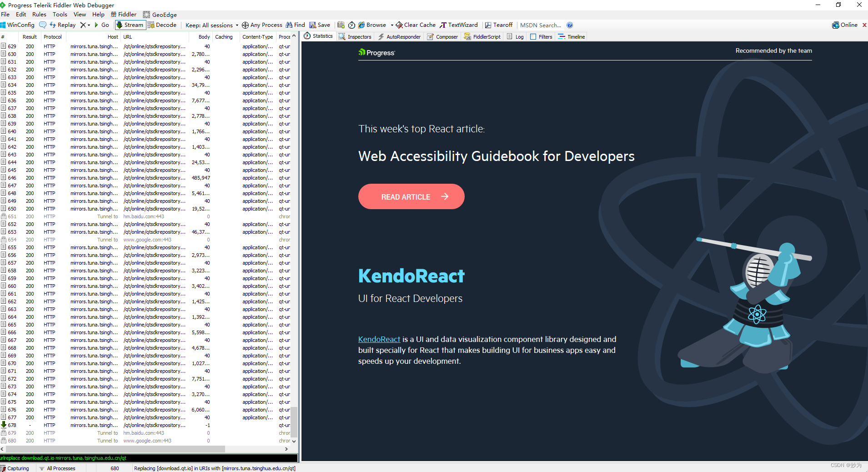868x472 pixels.
Task: Select session 634 in the list
Action: (146, 85)
